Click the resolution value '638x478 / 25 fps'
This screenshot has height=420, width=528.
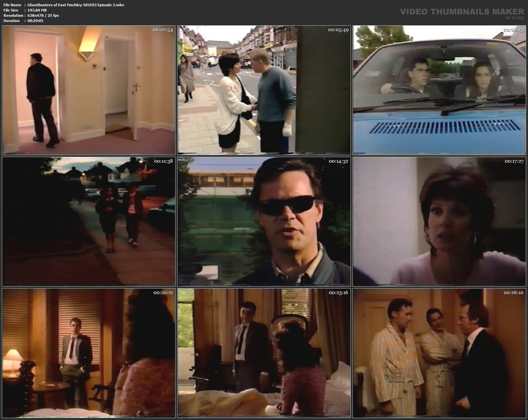point(43,15)
